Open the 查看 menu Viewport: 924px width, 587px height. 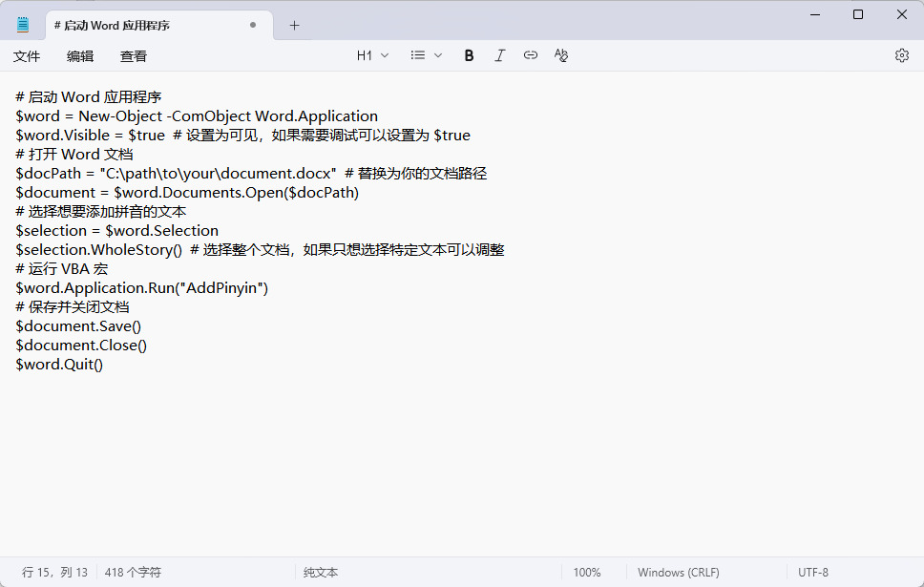click(x=134, y=56)
